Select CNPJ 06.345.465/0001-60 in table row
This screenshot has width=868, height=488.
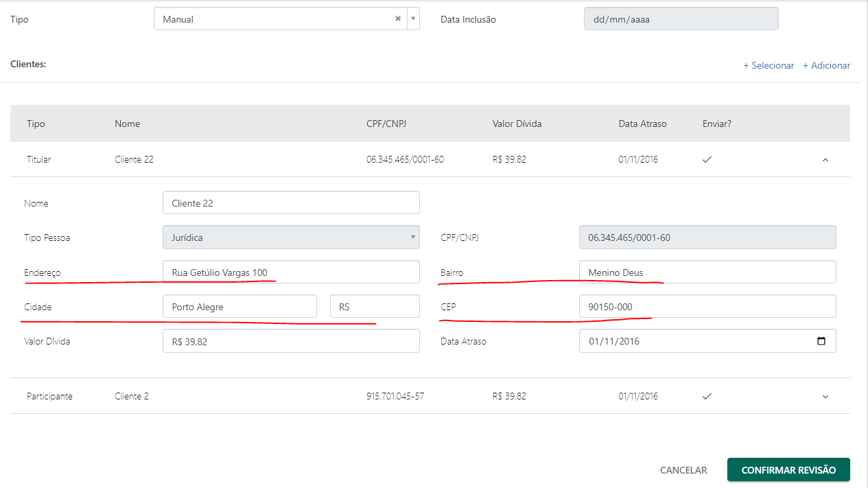405,159
